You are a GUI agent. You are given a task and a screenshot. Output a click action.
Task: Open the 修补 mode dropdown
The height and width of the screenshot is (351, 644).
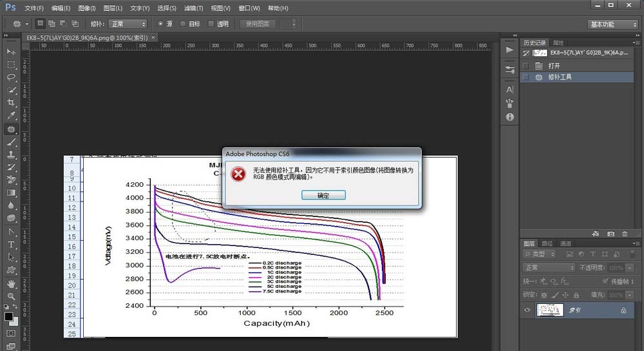[x=127, y=24]
